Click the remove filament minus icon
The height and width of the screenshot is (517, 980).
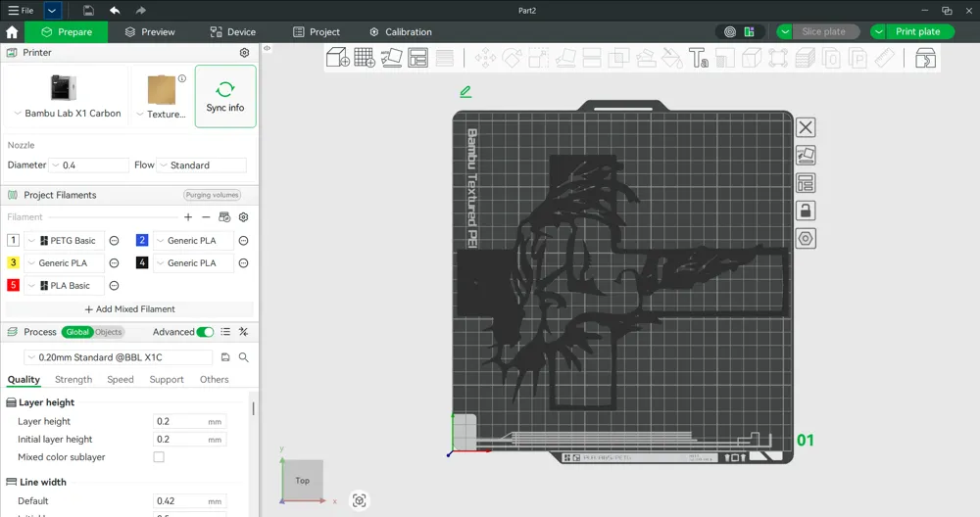click(206, 216)
